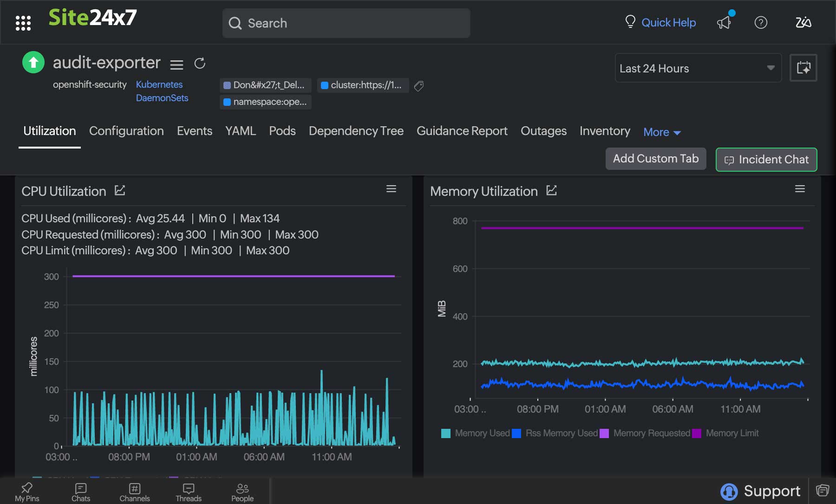This screenshot has height=504, width=836.
Task: Open the Zia assistant icon
Action: [x=803, y=22]
